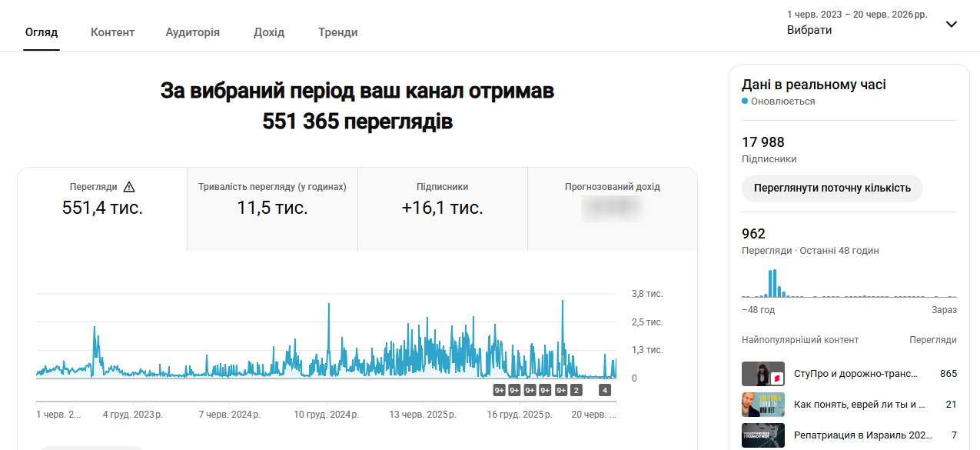This screenshot has height=450, width=980.
Task: Open the СтуПро и дорожно-транс… video thumbnail
Action: [763, 374]
